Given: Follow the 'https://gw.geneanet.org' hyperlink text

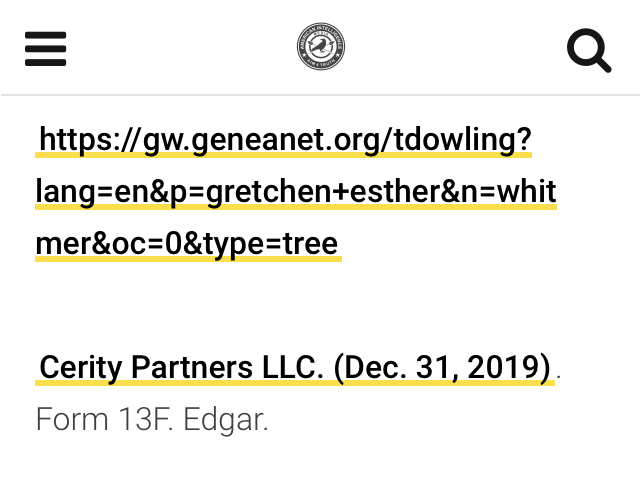Looking at the screenshot, I should [x=215, y=140].
